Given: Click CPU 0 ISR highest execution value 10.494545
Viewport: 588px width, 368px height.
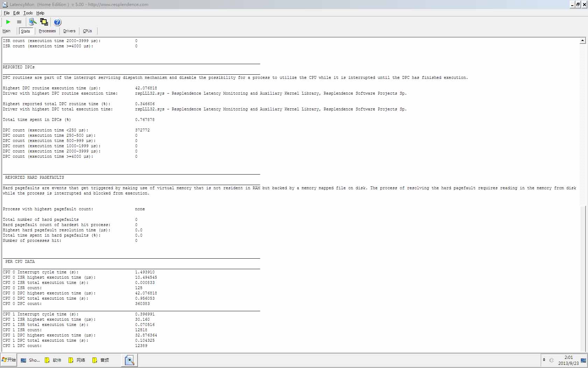Looking at the screenshot, I should pyautogui.click(x=146, y=277).
